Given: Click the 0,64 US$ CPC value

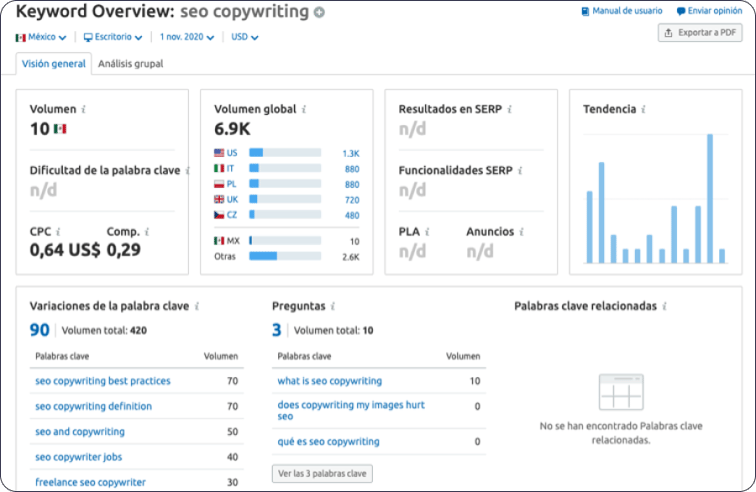Looking at the screenshot, I should coord(65,250).
